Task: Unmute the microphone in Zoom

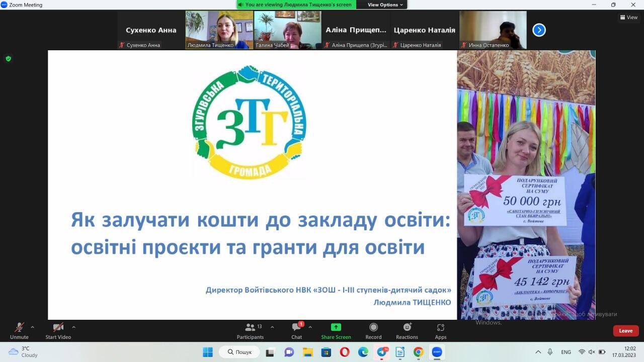Action: click(x=19, y=331)
